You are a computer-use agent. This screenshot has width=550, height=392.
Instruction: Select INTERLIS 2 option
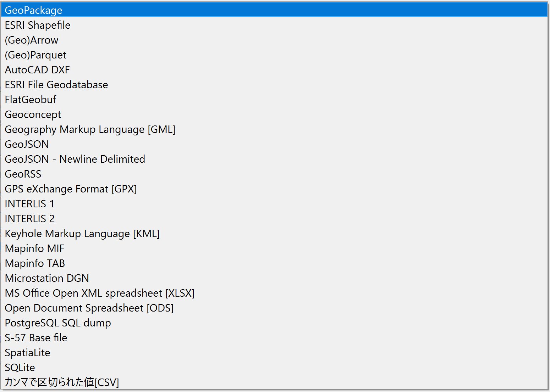coord(274,218)
